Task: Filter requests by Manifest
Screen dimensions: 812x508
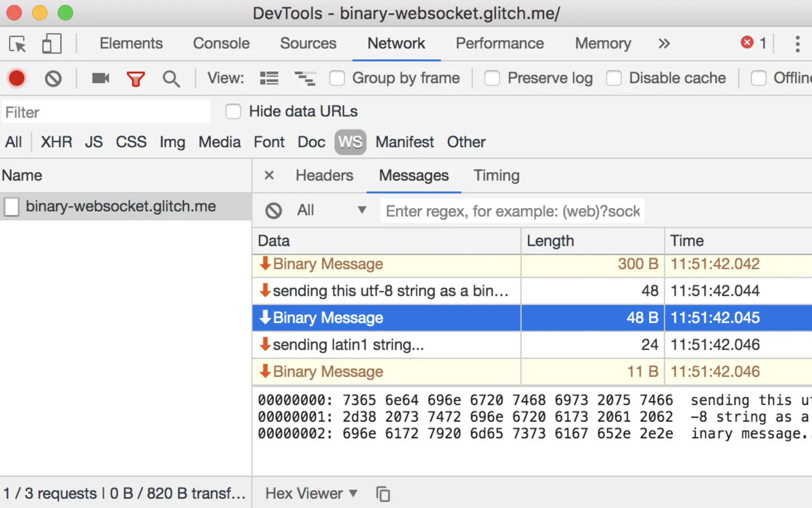Action: 405,142
